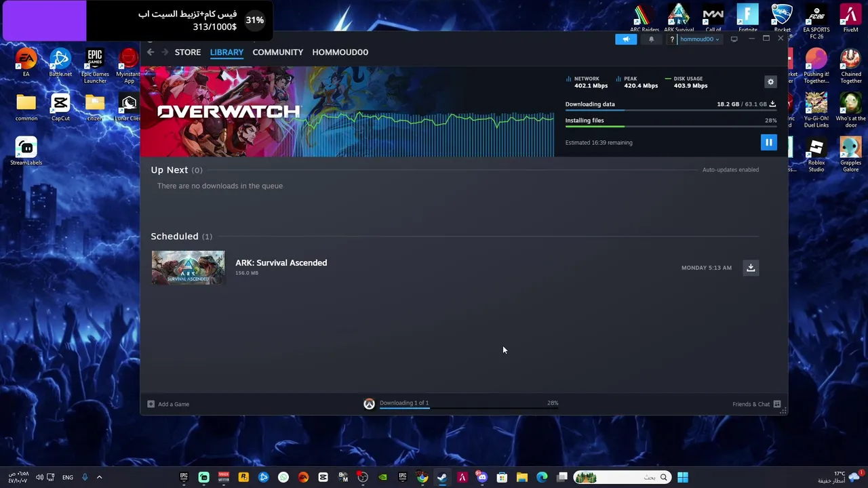
Task: Select the citizen folder on desktop
Action: point(95,107)
